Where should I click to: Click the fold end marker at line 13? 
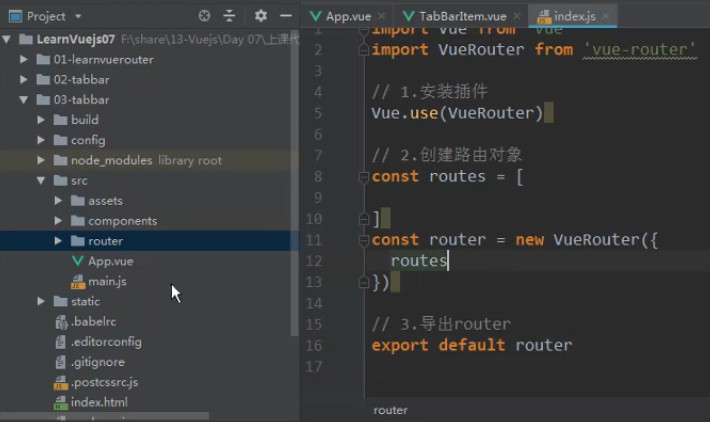click(363, 283)
